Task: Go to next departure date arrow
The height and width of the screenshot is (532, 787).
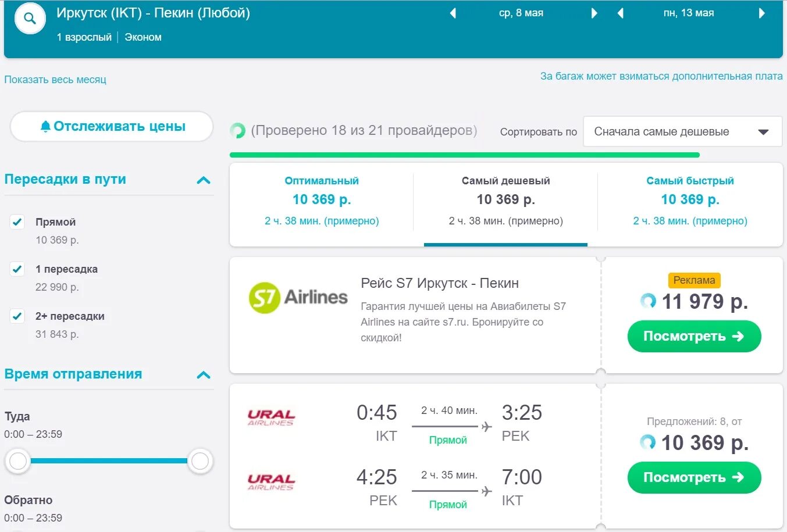Action: click(x=594, y=13)
